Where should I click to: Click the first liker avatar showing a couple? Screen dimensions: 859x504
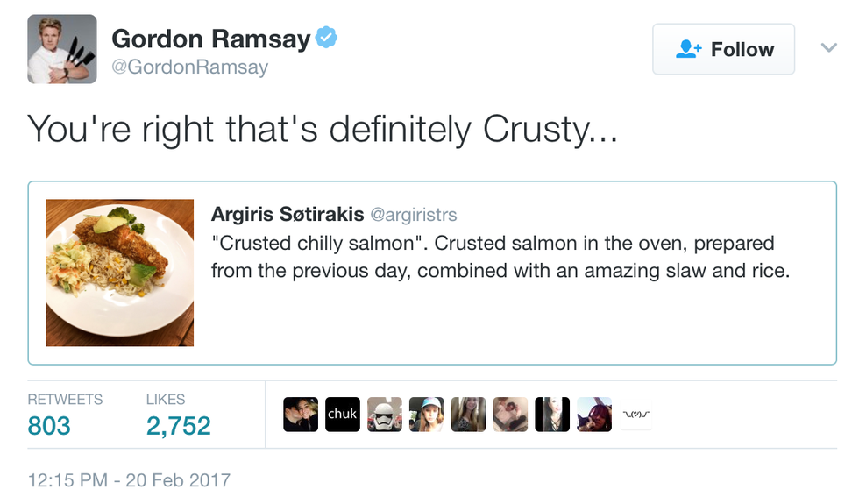(301, 415)
